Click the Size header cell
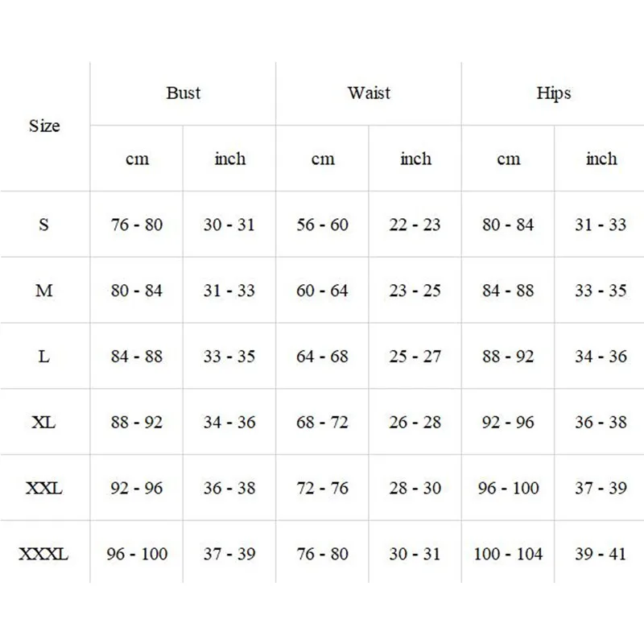Viewport: 644px width, 644px height. click(x=44, y=126)
